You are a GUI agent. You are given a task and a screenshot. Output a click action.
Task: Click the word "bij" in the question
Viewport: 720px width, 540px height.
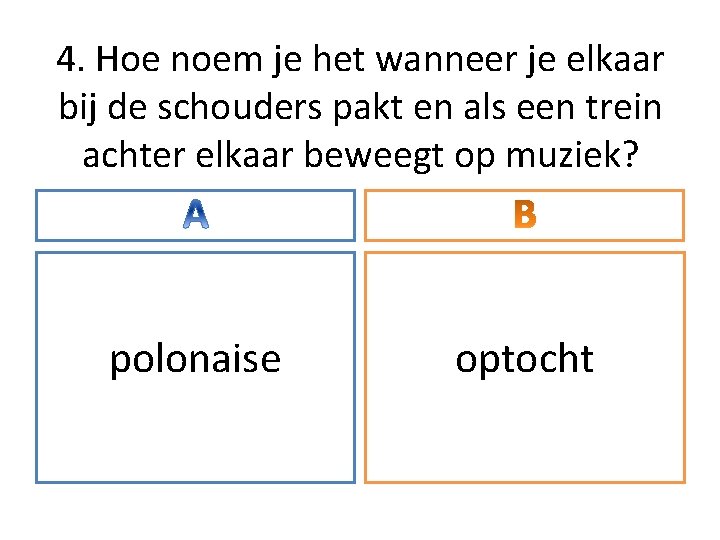click(77, 109)
